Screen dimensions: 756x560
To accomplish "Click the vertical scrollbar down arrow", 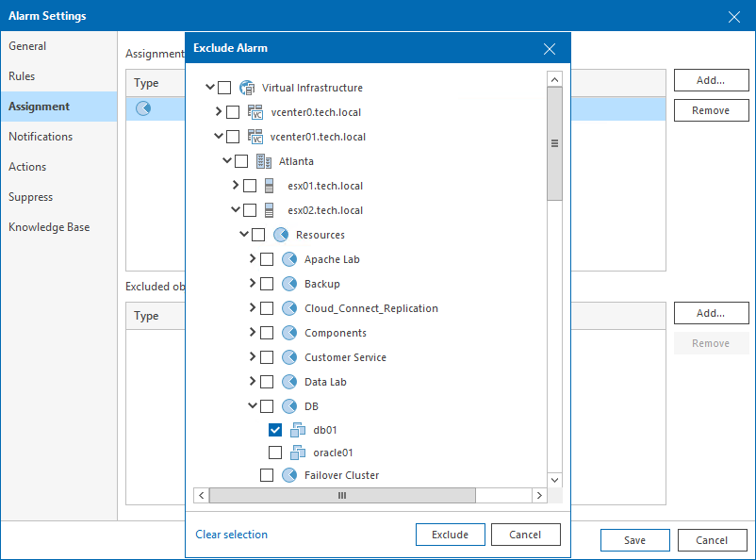I will (x=554, y=479).
